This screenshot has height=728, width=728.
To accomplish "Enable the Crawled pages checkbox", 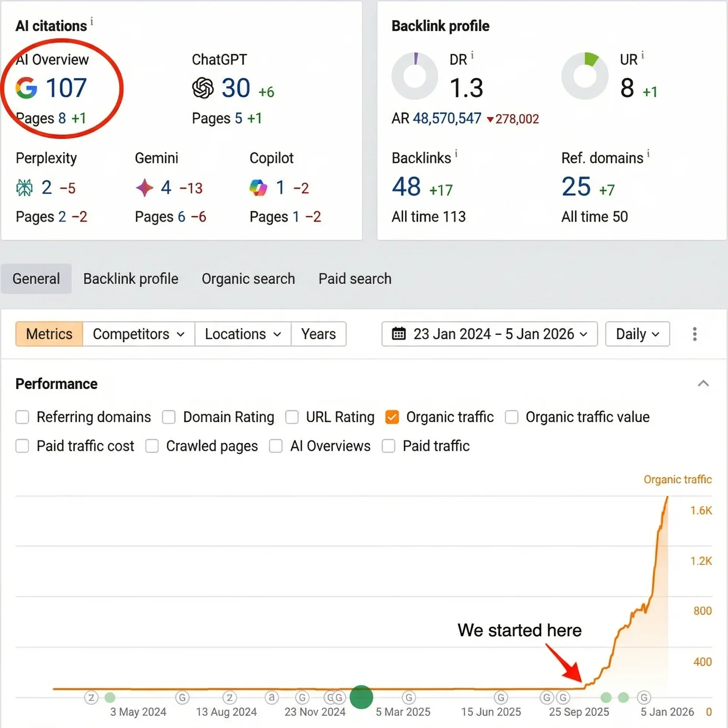I will (152, 446).
